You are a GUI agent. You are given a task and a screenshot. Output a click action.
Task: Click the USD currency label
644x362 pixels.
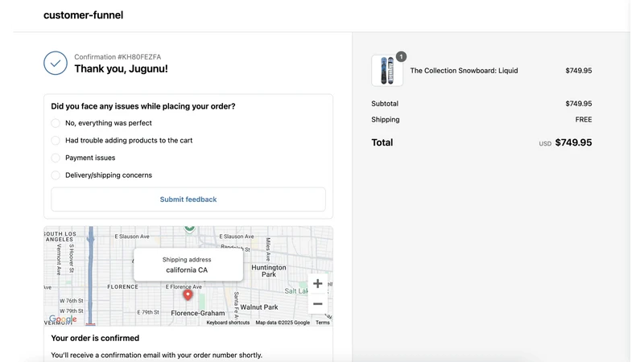(x=545, y=144)
